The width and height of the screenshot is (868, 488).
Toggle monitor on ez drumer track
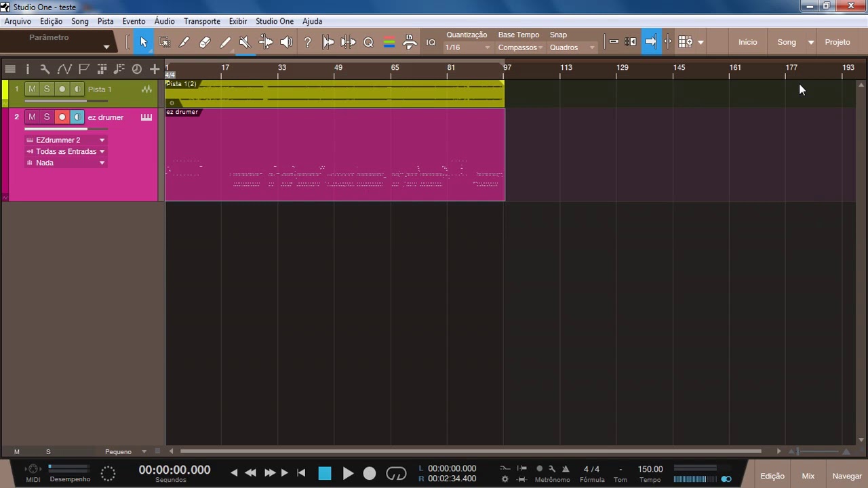click(77, 117)
